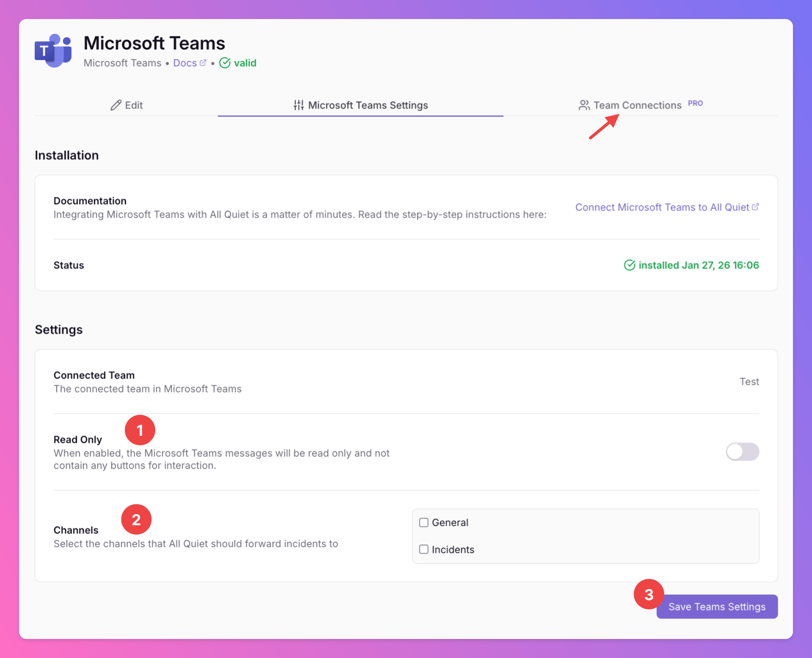
Task: Click the pencil icon on Edit tab
Action: click(116, 105)
